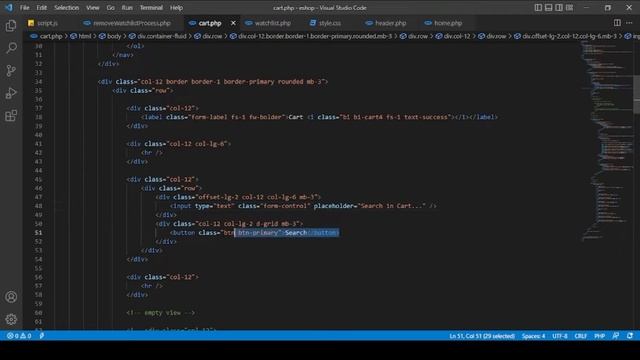Viewport: 640px width, 360px height.
Task: Click errors and warnings status indicator
Action: click(x=19, y=336)
